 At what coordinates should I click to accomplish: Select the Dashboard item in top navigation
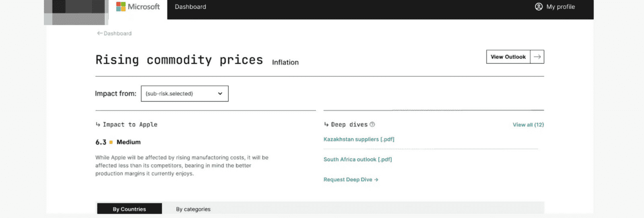[190, 7]
